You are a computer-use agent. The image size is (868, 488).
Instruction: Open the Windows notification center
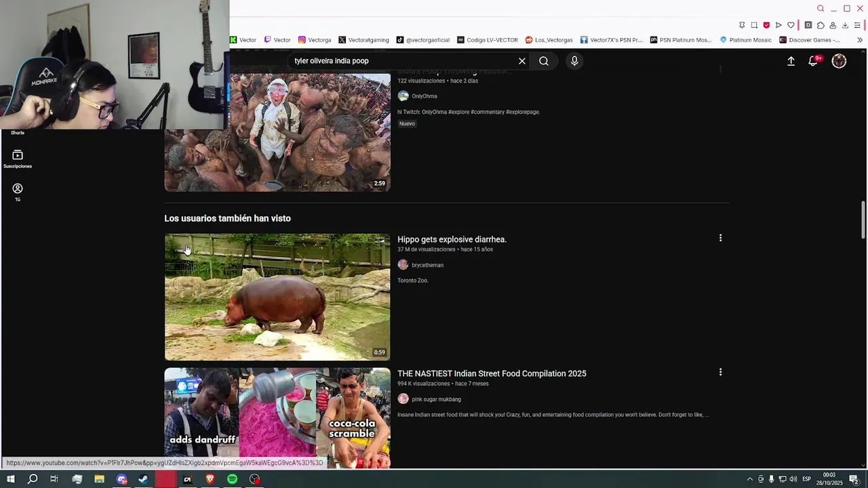(854, 480)
